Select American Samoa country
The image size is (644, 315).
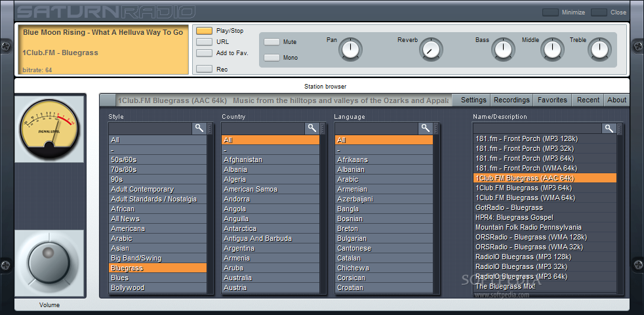pyautogui.click(x=271, y=189)
